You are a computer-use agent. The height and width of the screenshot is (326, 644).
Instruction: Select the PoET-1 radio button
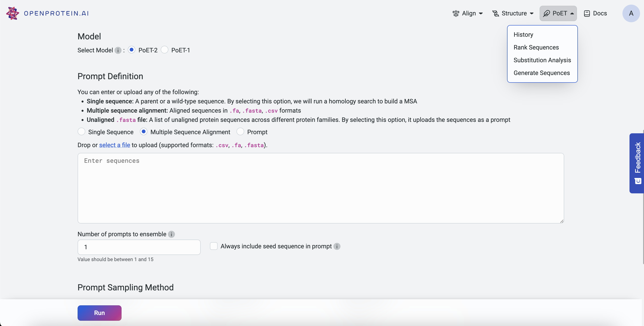click(x=164, y=50)
